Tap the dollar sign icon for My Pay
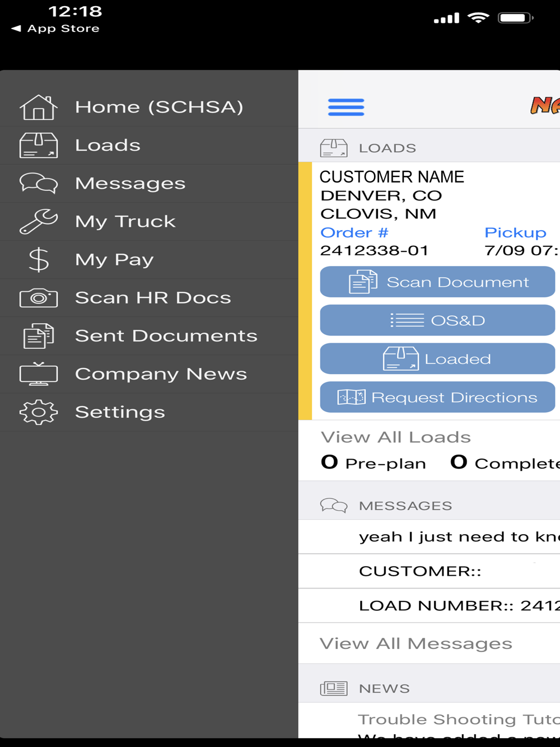 [x=39, y=260]
